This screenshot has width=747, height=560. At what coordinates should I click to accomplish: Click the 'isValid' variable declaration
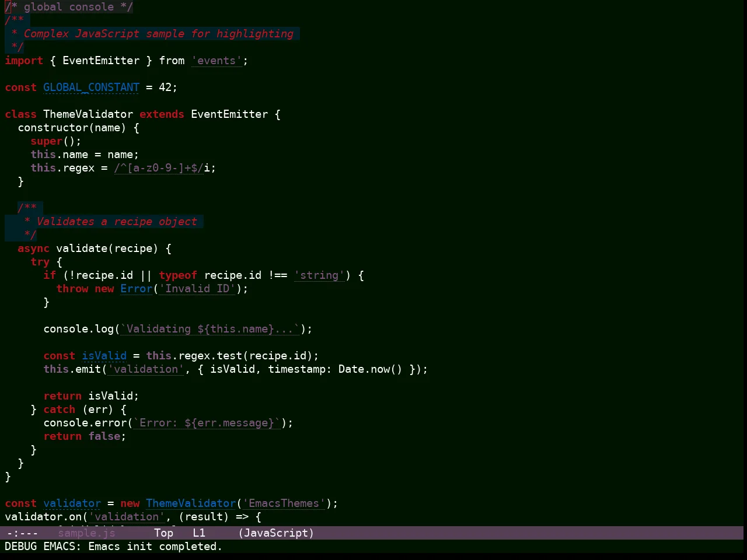104,356
